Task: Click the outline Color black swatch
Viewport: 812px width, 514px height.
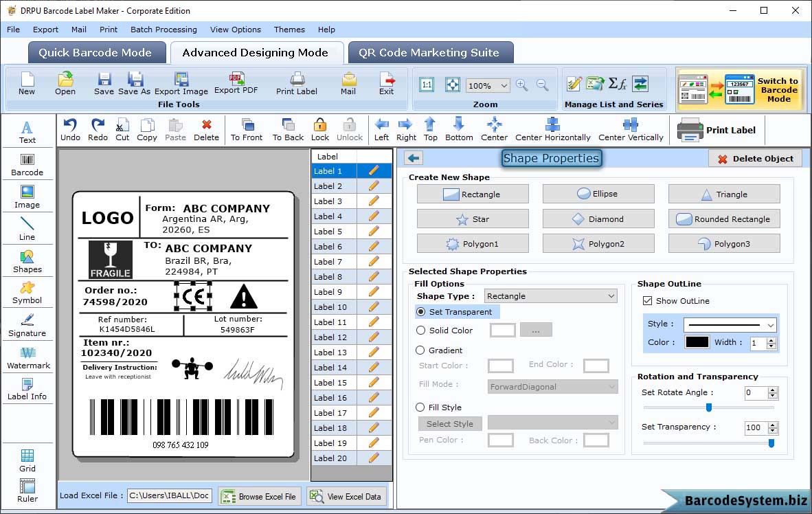Action: [697, 342]
